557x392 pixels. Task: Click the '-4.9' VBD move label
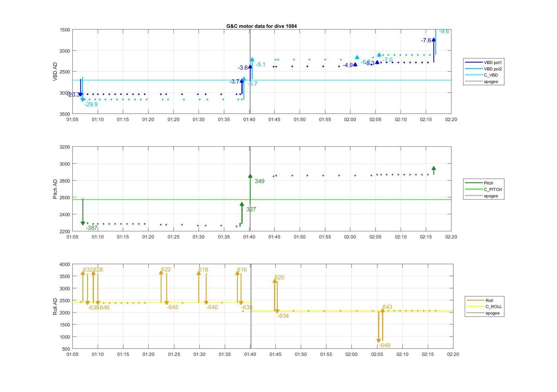348,65
